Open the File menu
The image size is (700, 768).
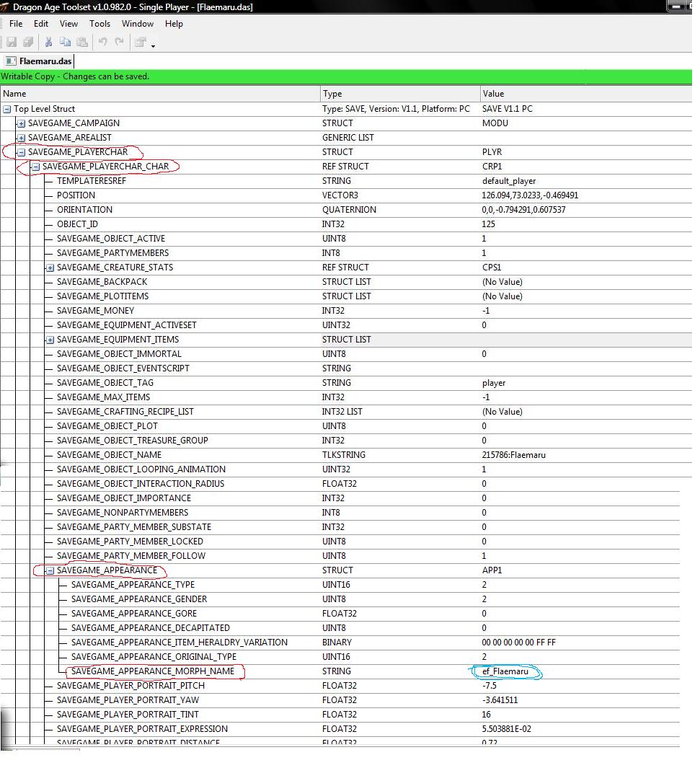16,24
